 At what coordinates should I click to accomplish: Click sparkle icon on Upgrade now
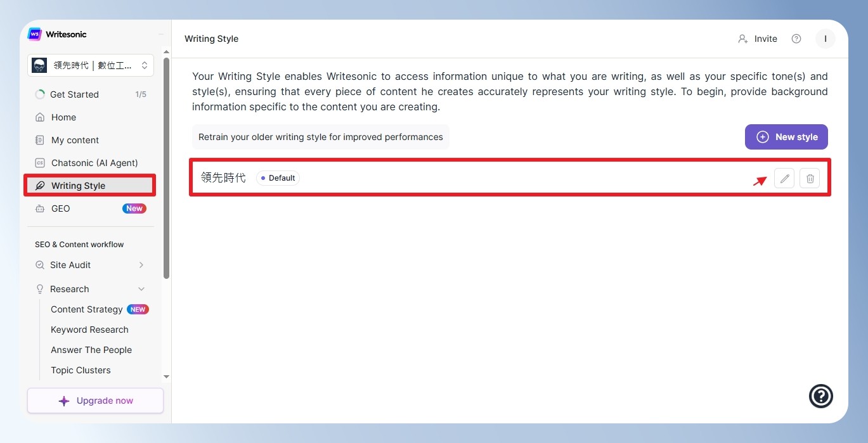point(64,401)
